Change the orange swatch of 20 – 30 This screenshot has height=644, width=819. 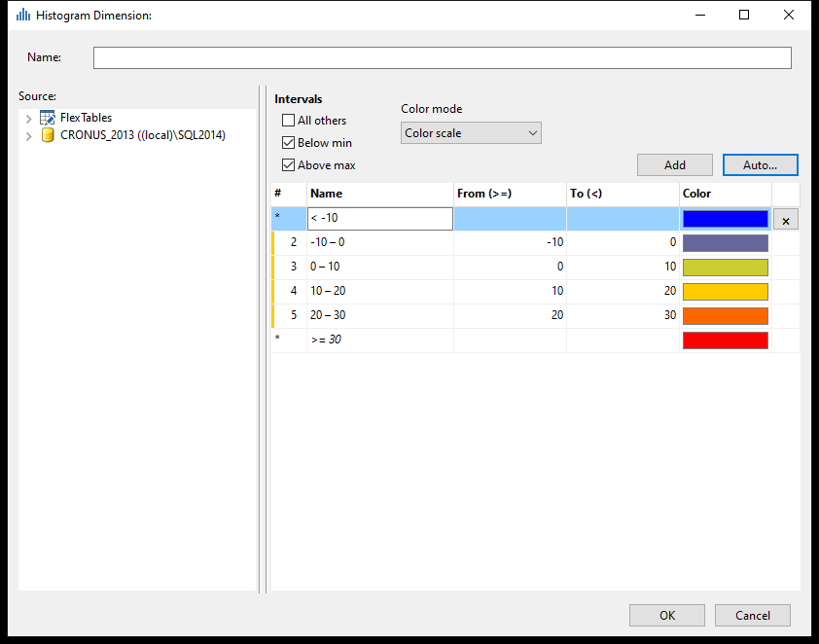point(726,316)
